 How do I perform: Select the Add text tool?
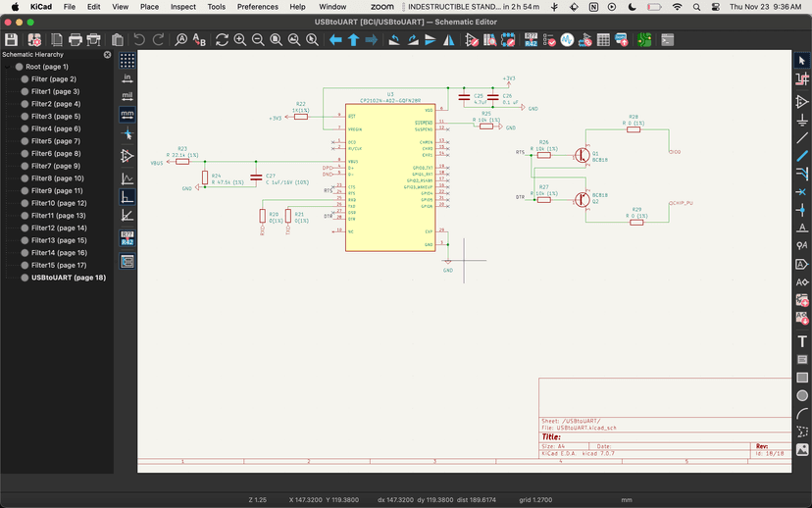point(802,341)
